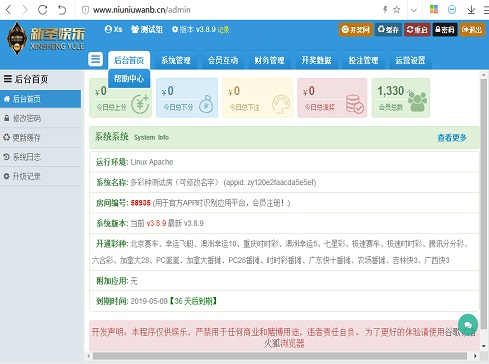Reload the page with the refresh icon

click(42, 10)
